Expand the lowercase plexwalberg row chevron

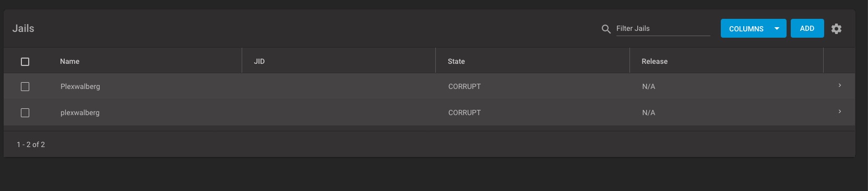[x=839, y=111]
